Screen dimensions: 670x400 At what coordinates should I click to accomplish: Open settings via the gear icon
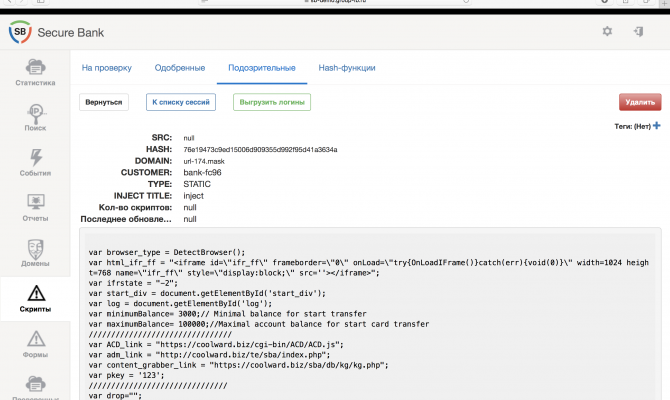[x=607, y=31]
